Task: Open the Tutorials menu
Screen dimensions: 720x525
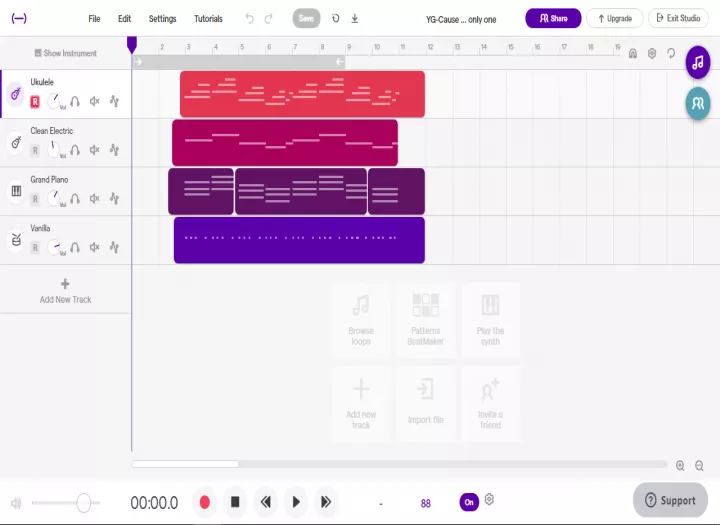Action: tap(208, 19)
